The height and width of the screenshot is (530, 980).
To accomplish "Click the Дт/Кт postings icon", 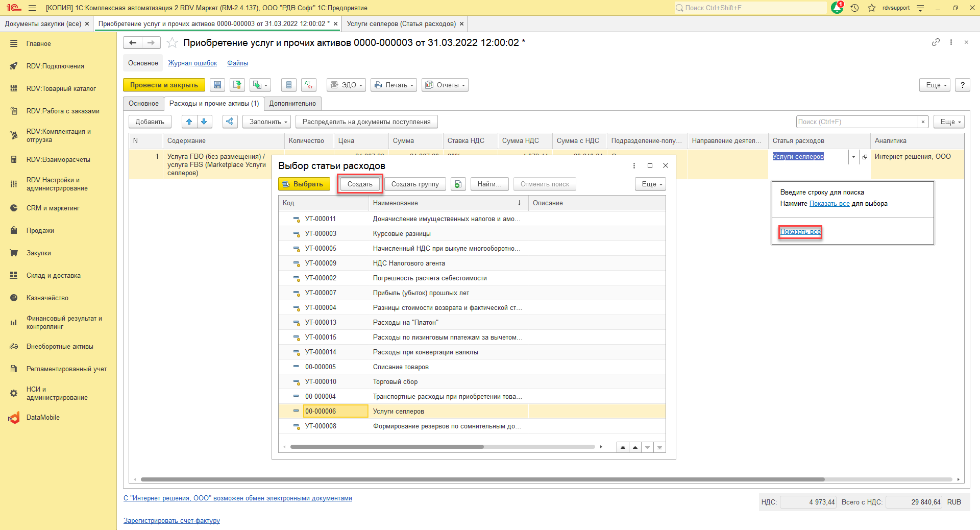I will [x=309, y=85].
